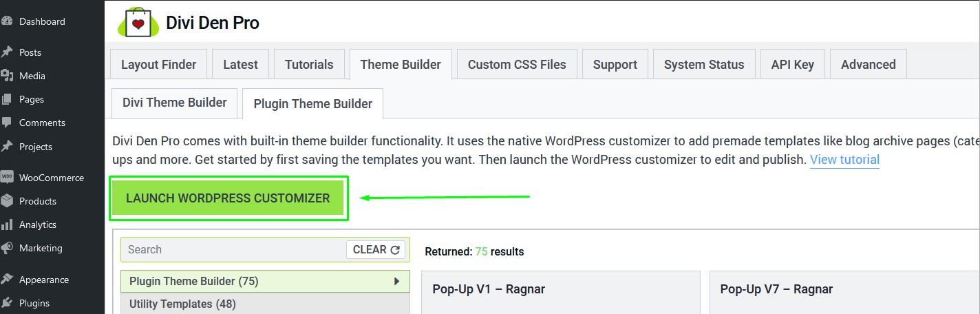Open the View tutorial link
The width and height of the screenshot is (980, 314).
844,160
